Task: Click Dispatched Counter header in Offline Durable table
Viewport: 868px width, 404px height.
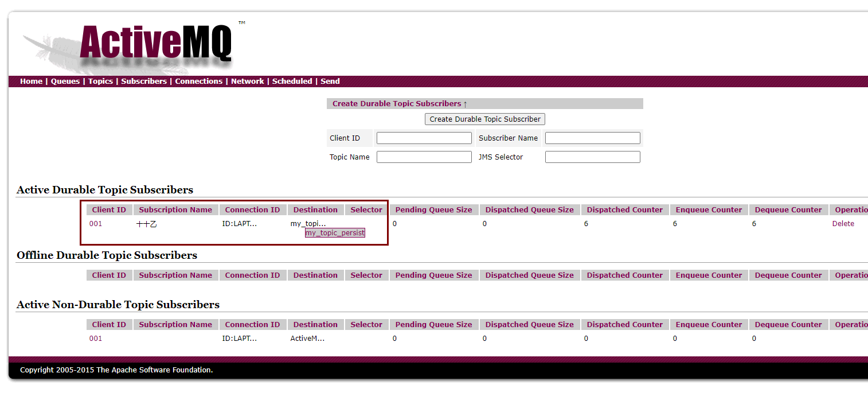Action: tap(625, 275)
